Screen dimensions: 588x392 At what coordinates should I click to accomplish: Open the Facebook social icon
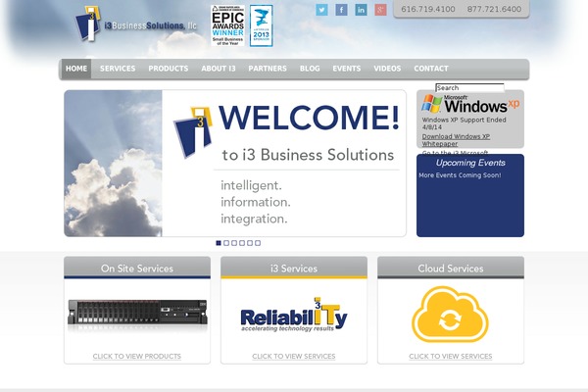341,10
